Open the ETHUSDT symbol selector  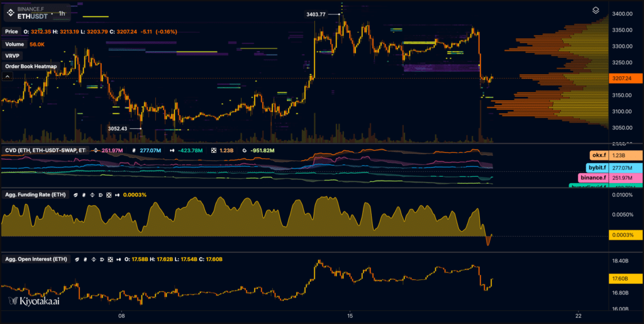coord(33,17)
